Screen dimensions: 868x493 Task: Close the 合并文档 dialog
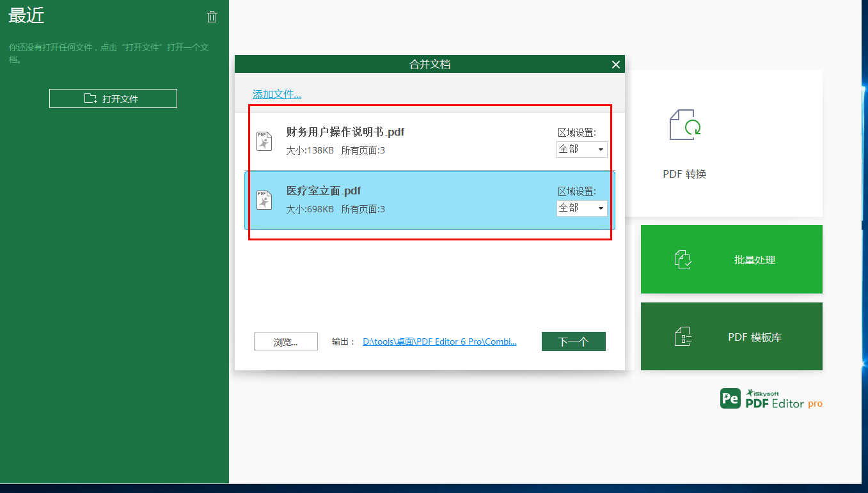615,64
